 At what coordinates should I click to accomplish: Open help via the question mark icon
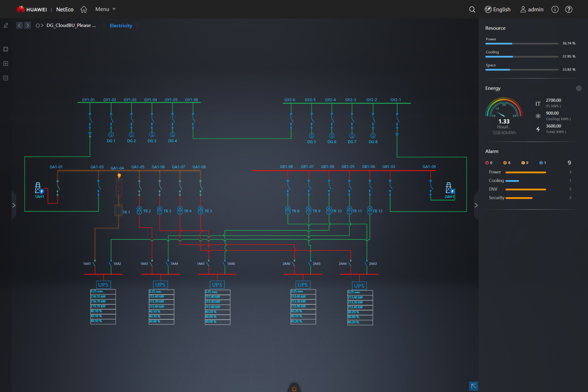(x=569, y=10)
